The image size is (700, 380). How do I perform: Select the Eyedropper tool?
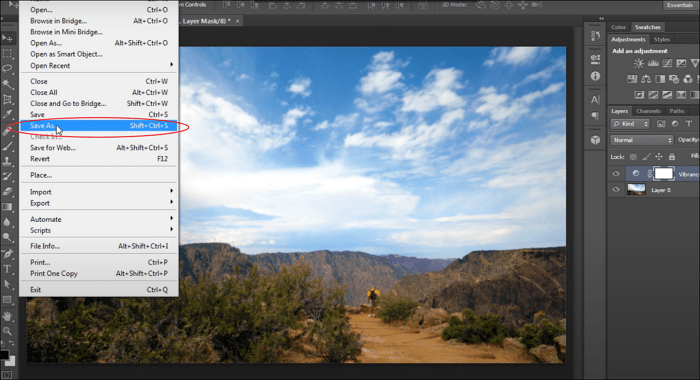(x=7, y=114)
